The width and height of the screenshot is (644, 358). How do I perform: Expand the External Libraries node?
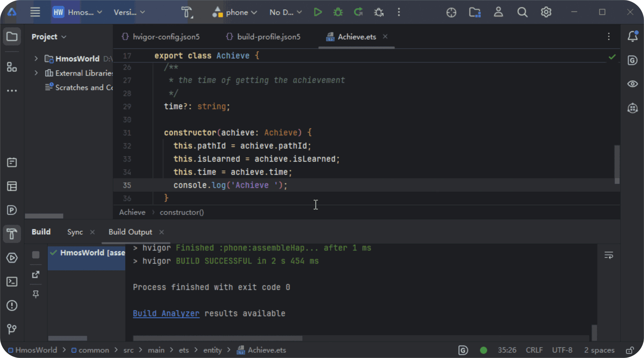click(36, 73)
